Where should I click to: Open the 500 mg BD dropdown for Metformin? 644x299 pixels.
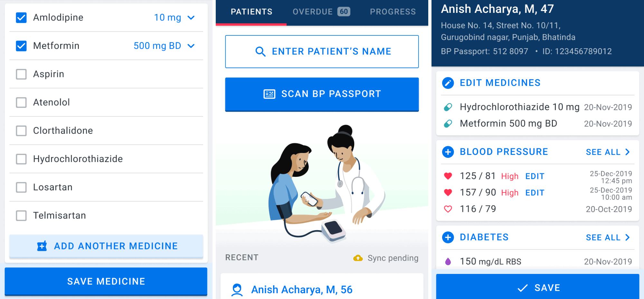[x=191, y=46]
